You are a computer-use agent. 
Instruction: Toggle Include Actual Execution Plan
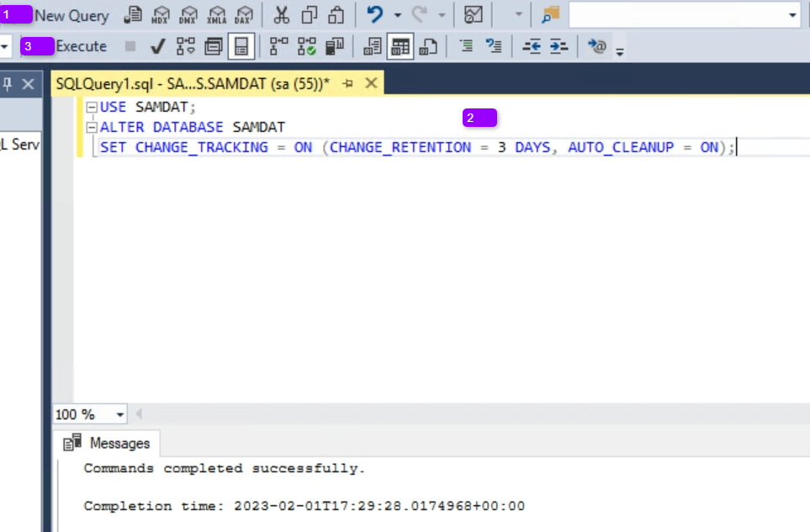tap(279, 46)
